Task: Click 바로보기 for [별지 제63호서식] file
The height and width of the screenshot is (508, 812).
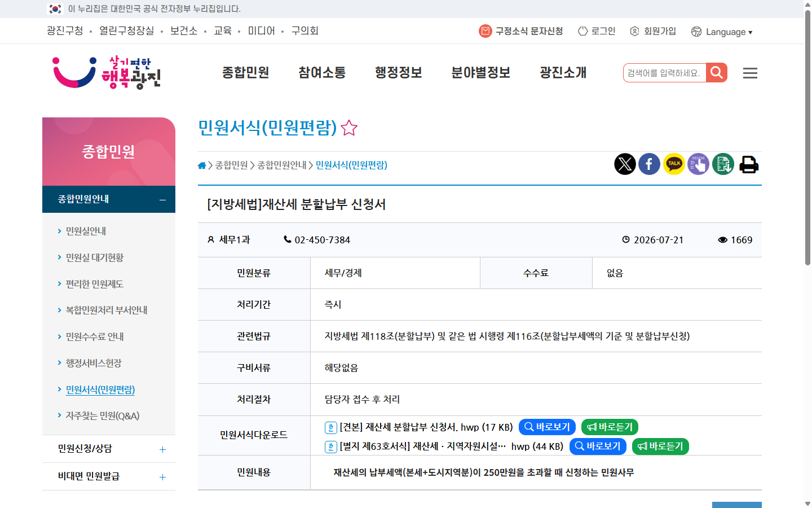Action: (598, 446)
